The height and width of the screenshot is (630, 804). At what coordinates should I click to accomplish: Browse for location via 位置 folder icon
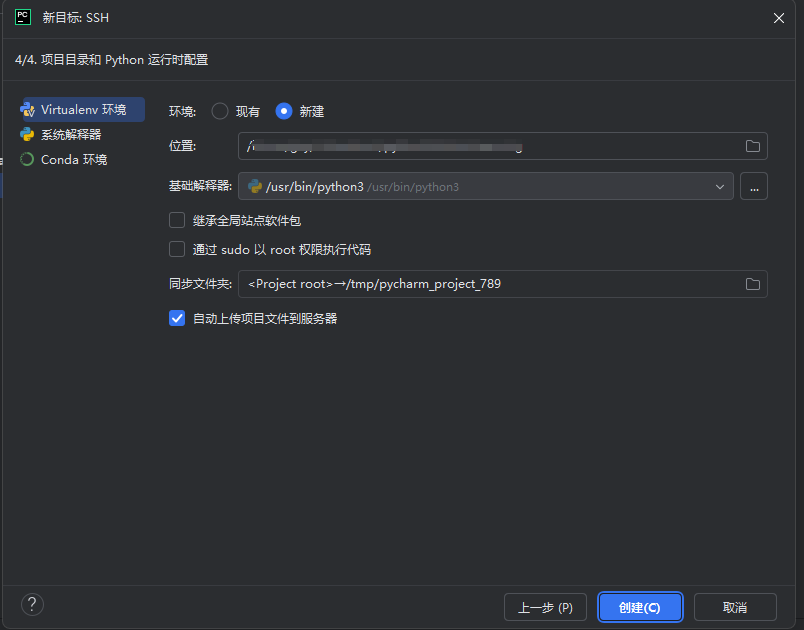[x=752, y=146]
